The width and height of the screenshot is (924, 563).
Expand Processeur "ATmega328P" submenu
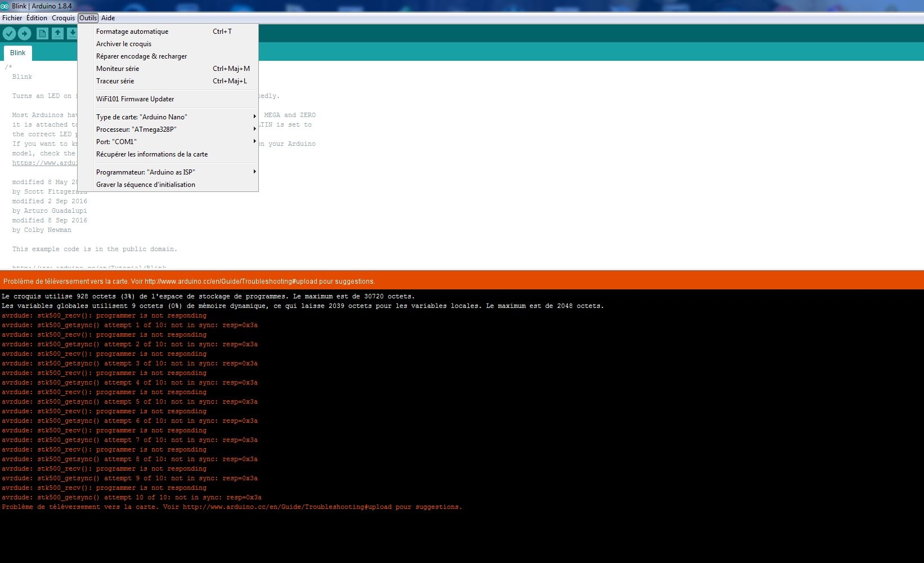[x=168, y=129]
